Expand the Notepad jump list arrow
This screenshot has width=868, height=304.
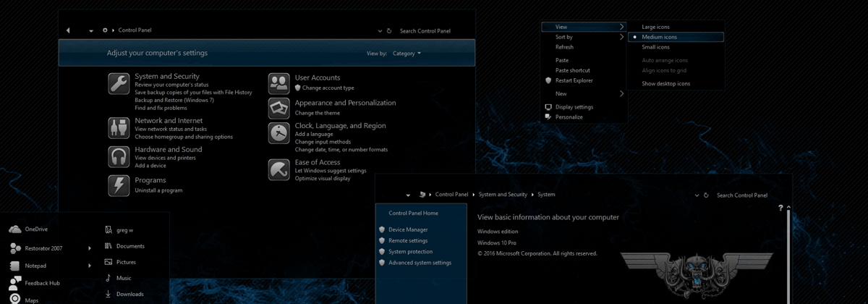[x=90, y=266]
